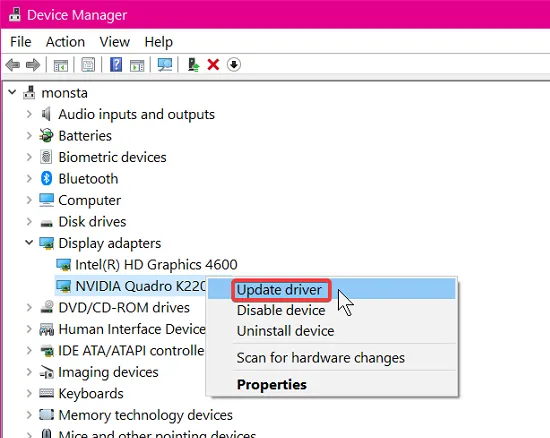This screenshot has width=550, height=438.
Task: Click the Memory technology devices icon
Action: [46, 415]
